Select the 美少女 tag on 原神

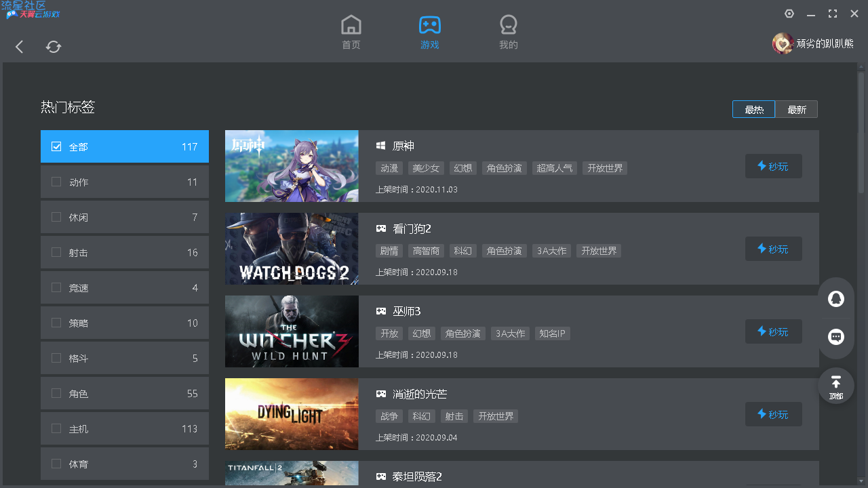(x=426, y=168)
